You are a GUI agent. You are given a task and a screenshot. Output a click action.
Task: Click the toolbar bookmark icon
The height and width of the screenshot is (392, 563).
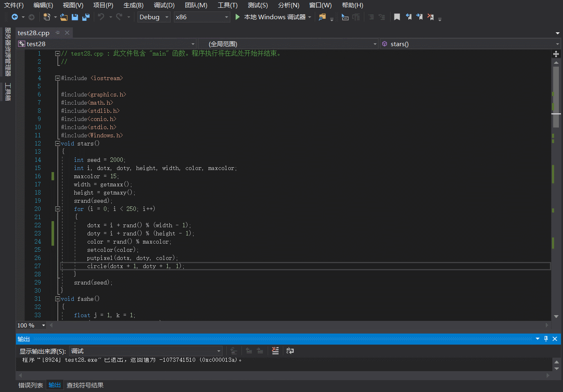[x=397, y=17]
